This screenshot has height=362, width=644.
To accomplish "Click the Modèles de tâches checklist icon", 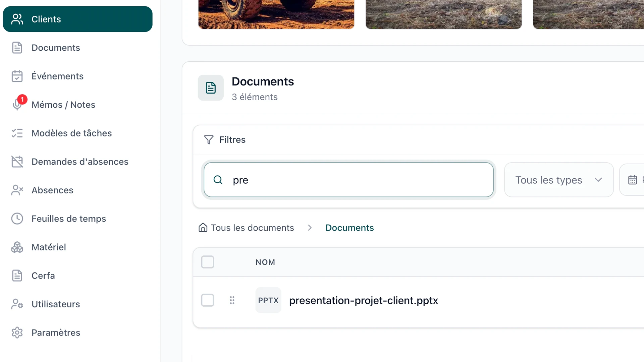I will [x=17, y=133].
